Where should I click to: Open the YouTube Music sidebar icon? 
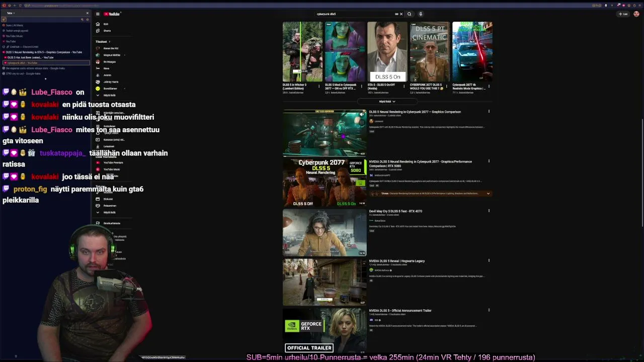point(98,169)
